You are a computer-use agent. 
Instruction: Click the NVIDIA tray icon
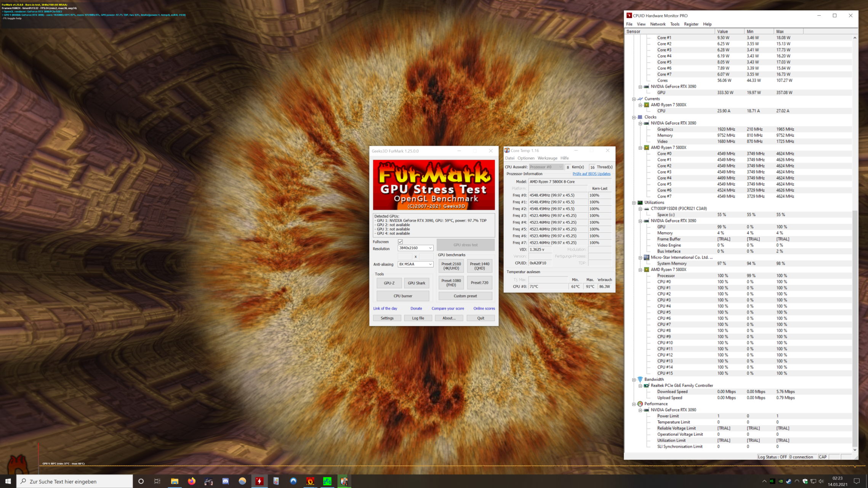point(781,481)
